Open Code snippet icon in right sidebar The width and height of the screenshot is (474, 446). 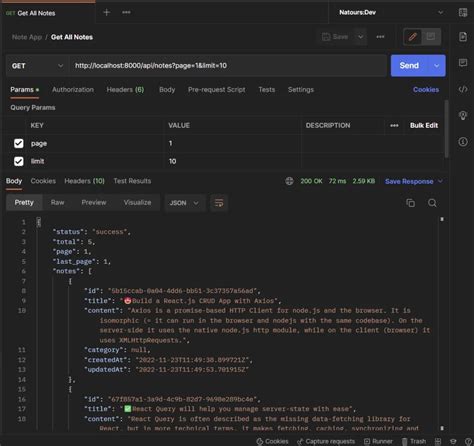tap(463, 89)
